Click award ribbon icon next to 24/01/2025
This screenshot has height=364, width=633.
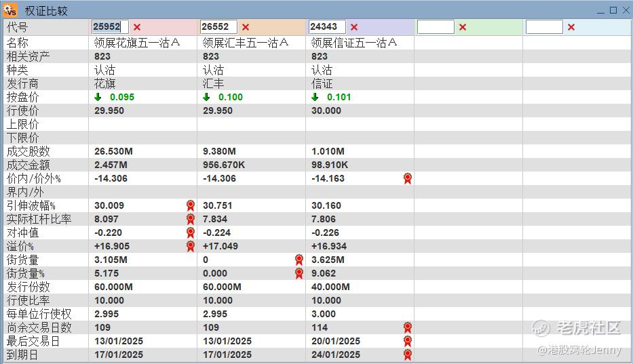[x=407, y=355]
